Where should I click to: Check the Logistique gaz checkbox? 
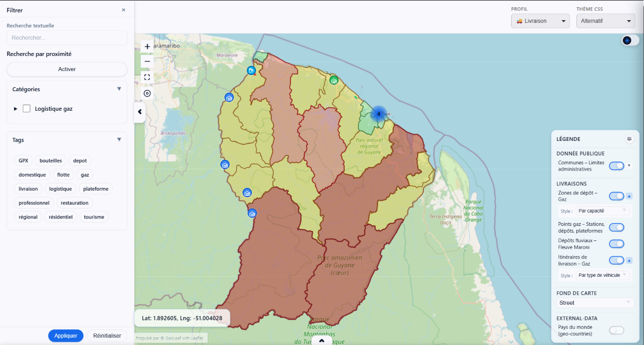coord(26,109)
